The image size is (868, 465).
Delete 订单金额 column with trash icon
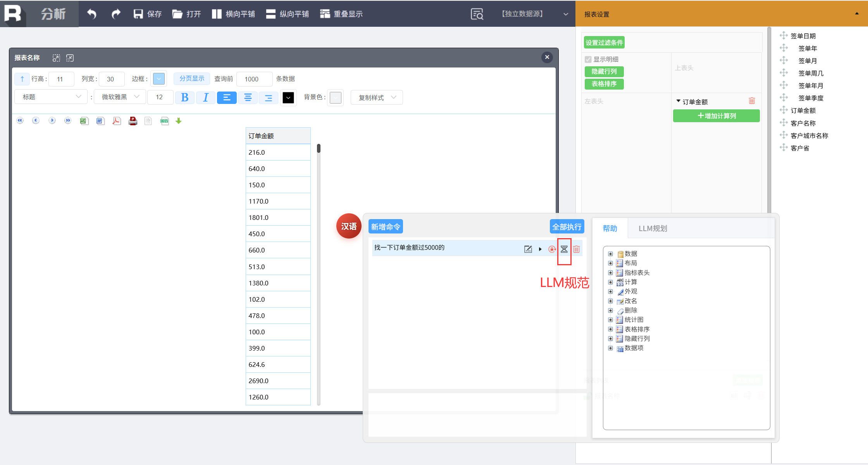(x=752, y=101)
